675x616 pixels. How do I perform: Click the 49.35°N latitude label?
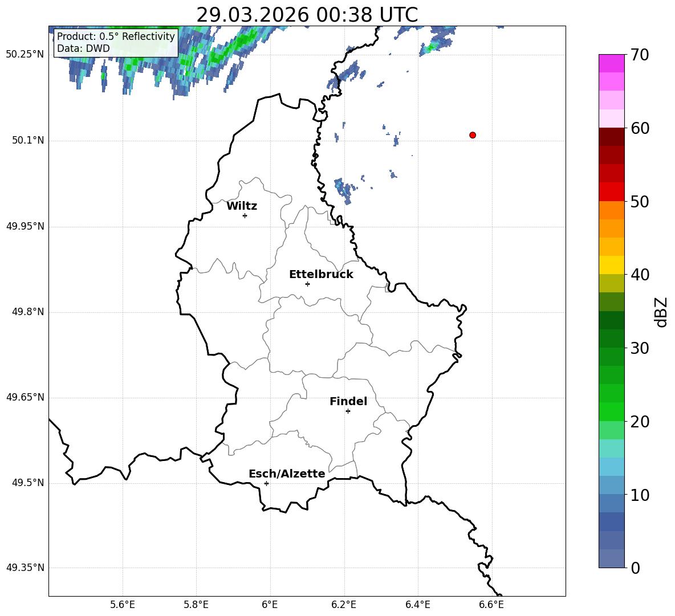25,568
